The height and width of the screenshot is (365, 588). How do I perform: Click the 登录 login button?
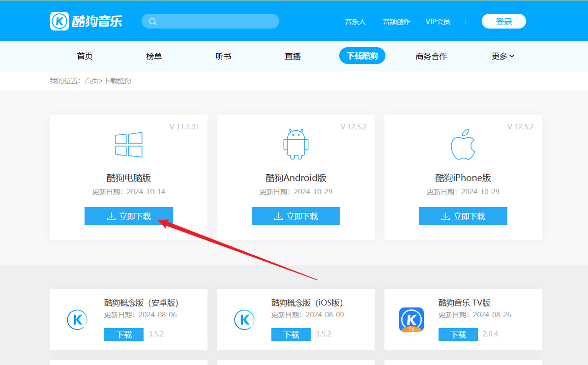tap(503, 21)
